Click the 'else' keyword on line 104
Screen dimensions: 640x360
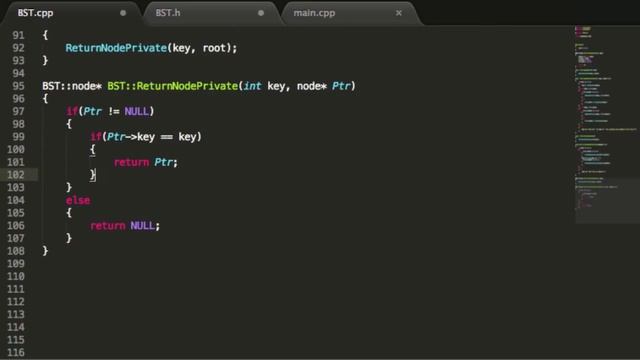click(x=78, y=200)
